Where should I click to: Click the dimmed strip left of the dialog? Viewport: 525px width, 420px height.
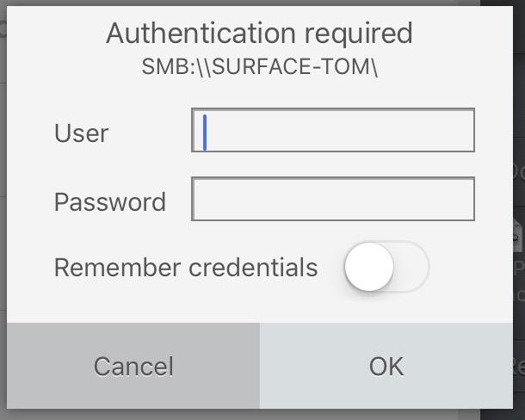[x=3, y=215]
